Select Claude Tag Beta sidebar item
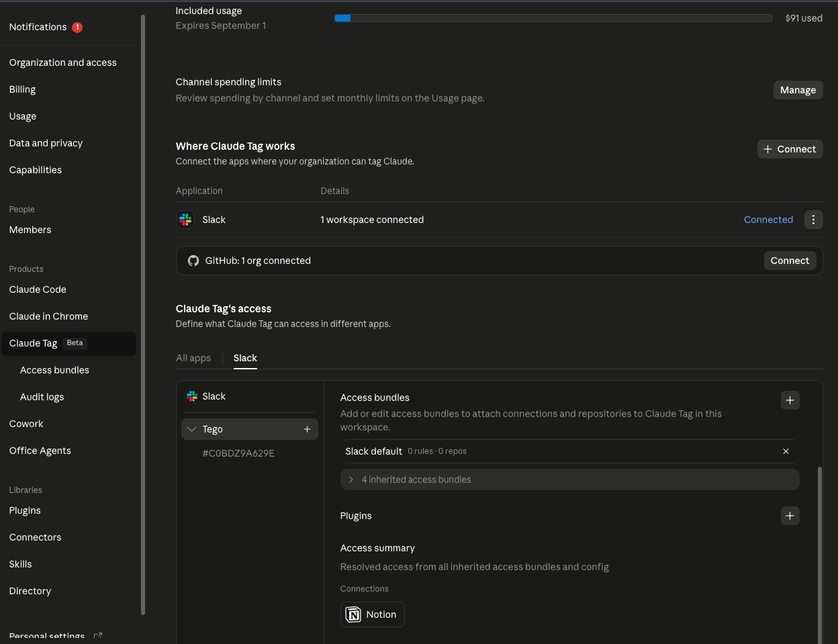Image resolution: width=838 pixels, height=644 pixels. (x=68, y=343)
